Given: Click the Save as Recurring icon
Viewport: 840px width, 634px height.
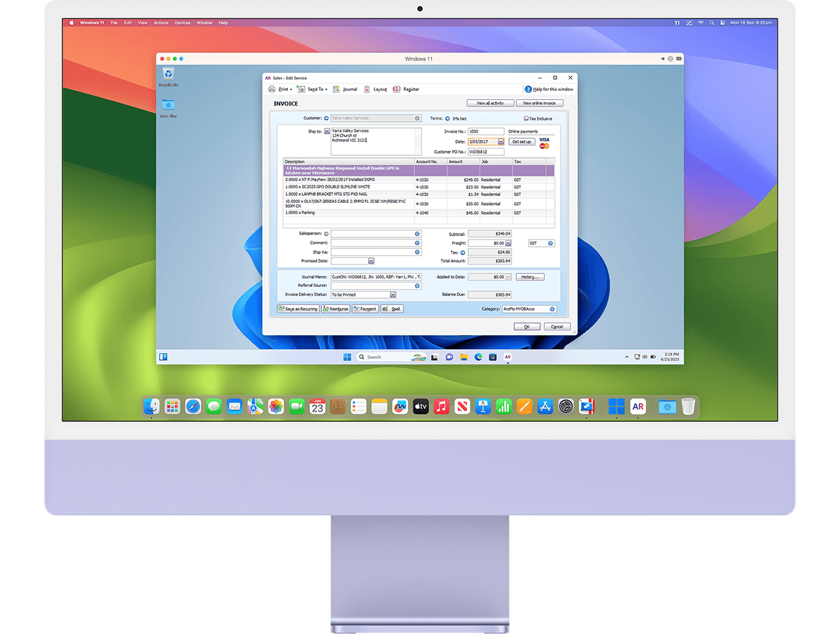Looking at the screenshot, I should [x=281, y=309].
